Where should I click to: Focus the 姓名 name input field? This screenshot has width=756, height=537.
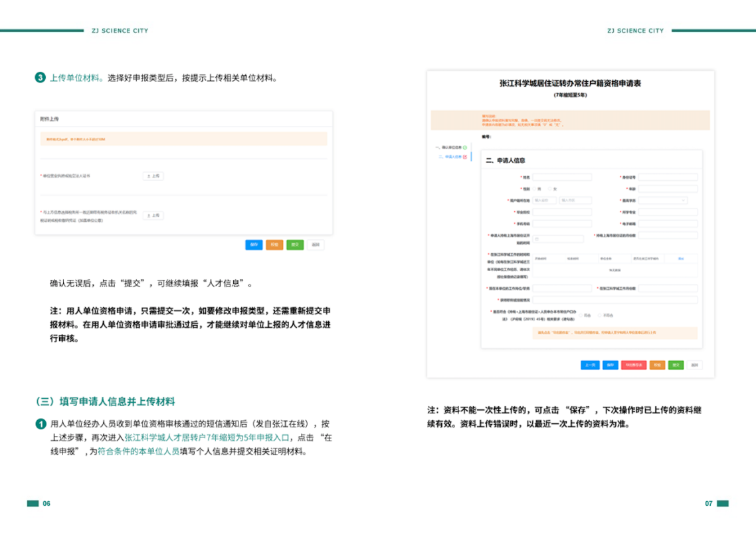562,177
